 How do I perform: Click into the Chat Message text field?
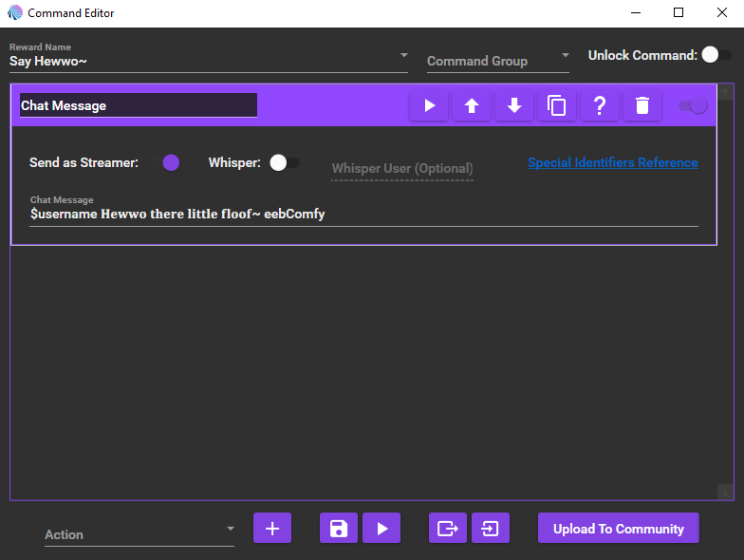point(364,215)
